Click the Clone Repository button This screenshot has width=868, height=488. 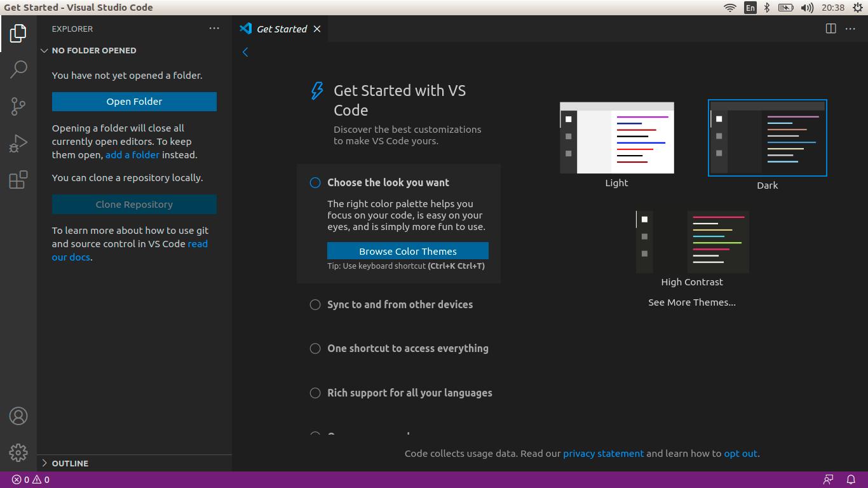tap(134, 205)
